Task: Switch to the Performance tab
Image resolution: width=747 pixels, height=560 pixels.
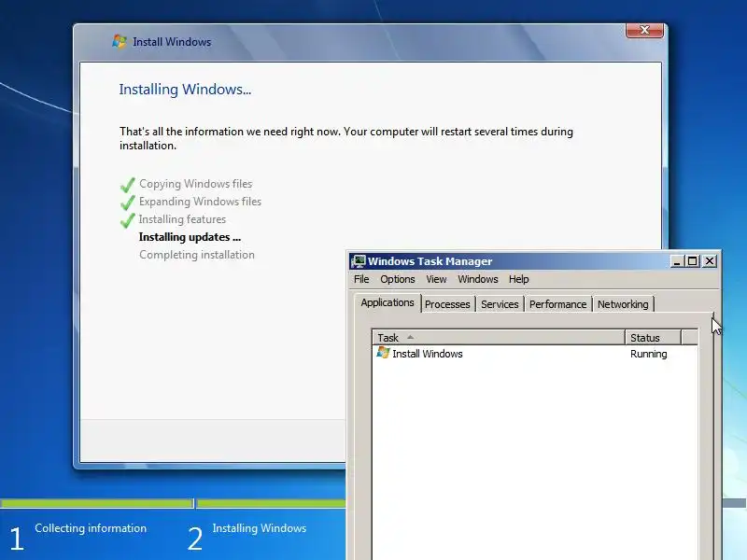Action: 557,304
